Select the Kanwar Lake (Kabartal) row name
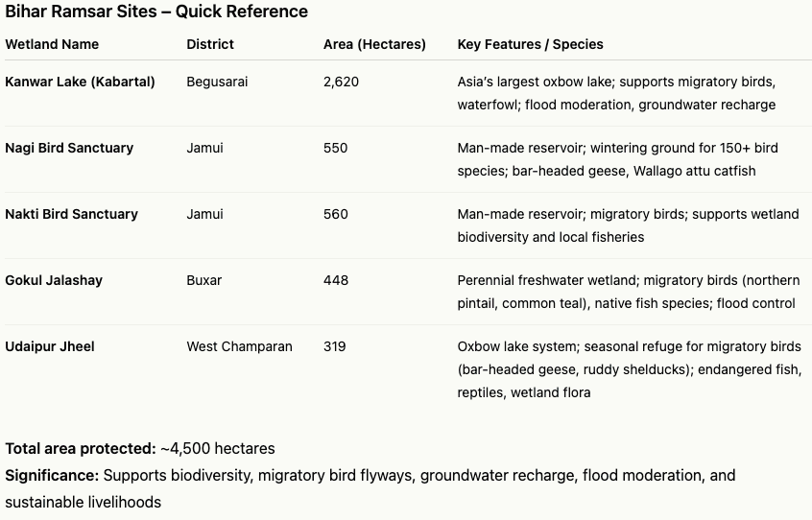 [x=80, y=82]
